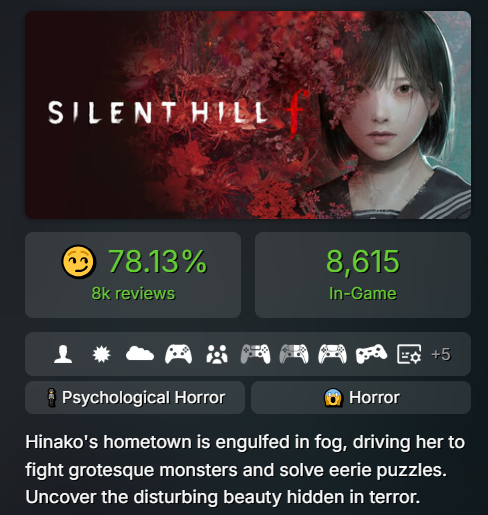Select the adjustable captions settings icon
This screenshot has width=488, height=515.
(x=409, y=354)
